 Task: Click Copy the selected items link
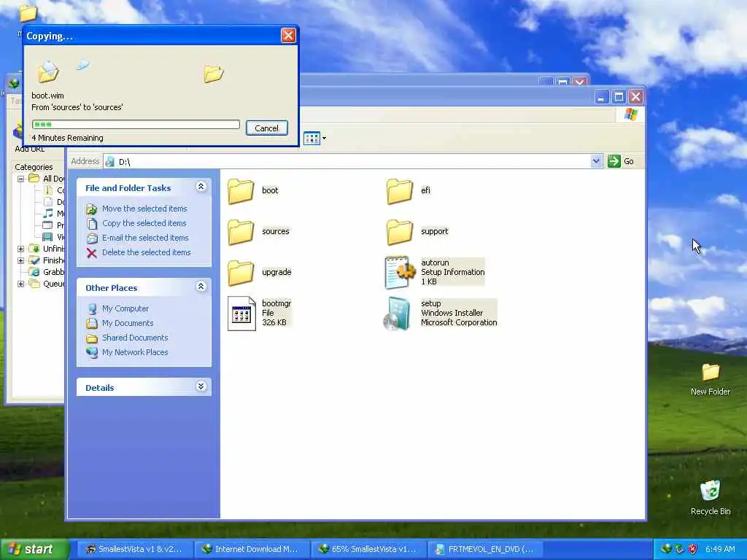144,223
